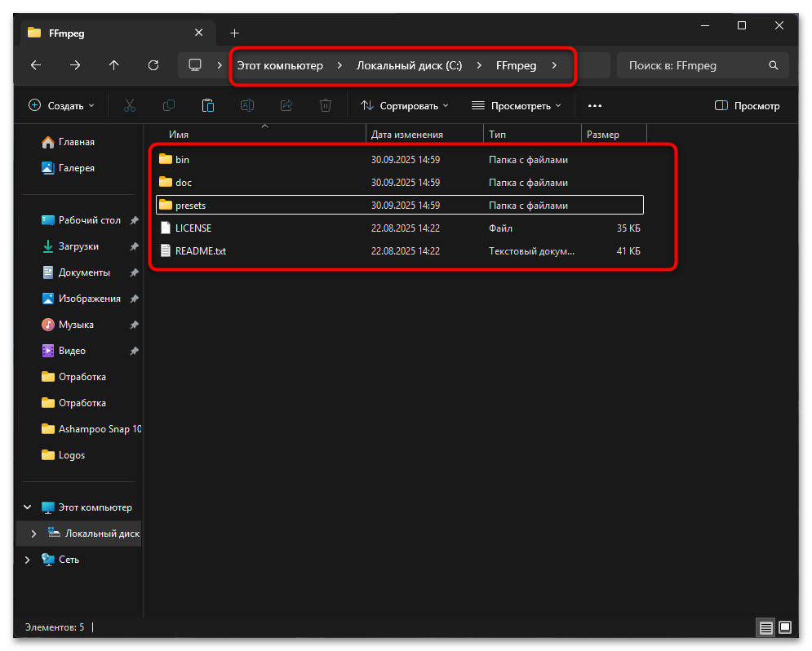This screenshot has height=651, width=812.
Task: Toggle the Просмотр preview pane
Action: [x=747, y=105]
